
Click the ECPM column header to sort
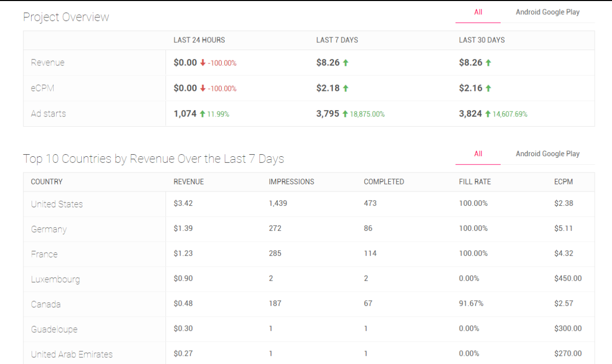[x=566, y=181]
